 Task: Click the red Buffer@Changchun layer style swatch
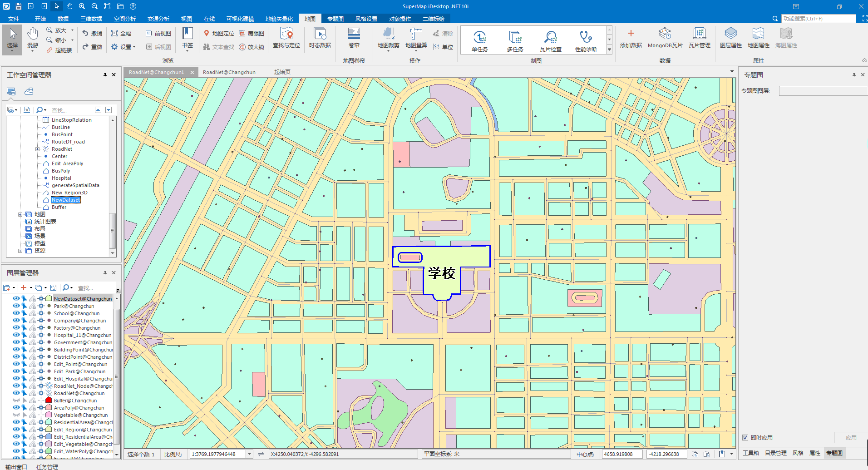point(49,401)
